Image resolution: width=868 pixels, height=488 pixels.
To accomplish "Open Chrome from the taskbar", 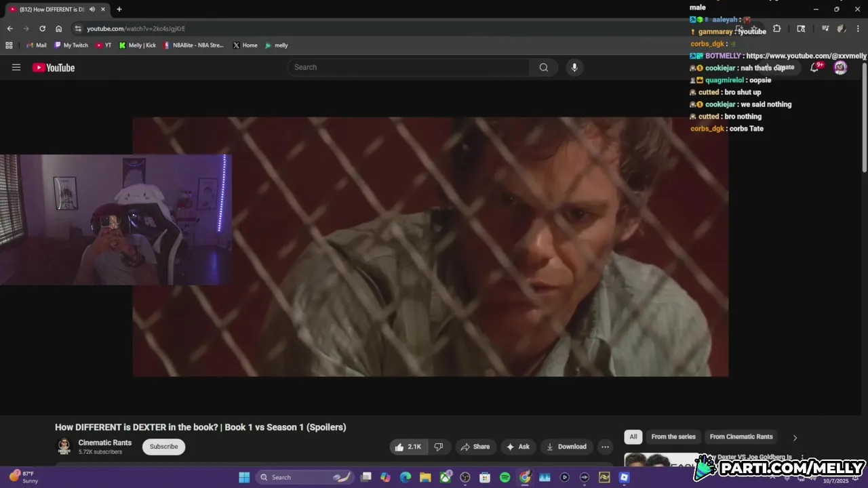I will click(x=525, y=477).
